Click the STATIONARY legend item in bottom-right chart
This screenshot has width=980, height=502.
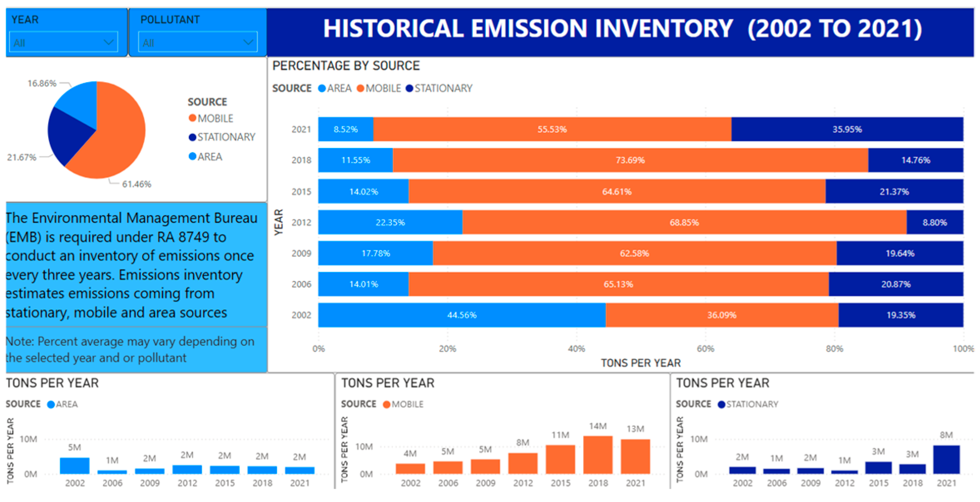click(x=748, y=404)
